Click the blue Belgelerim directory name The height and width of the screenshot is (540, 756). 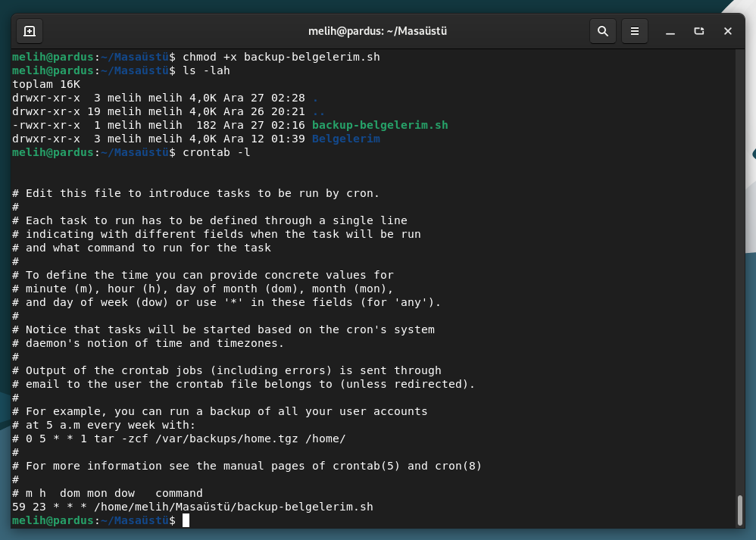(345, 139)
